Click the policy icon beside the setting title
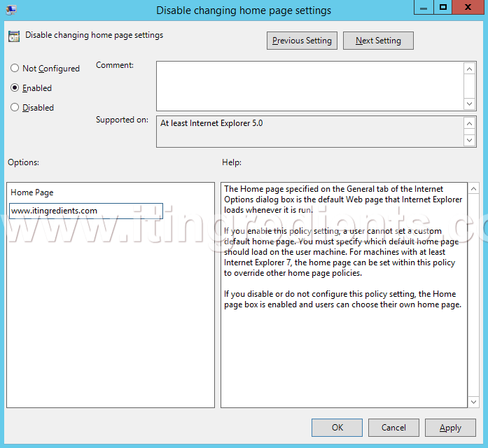The image size is (488, 448). 14,36
